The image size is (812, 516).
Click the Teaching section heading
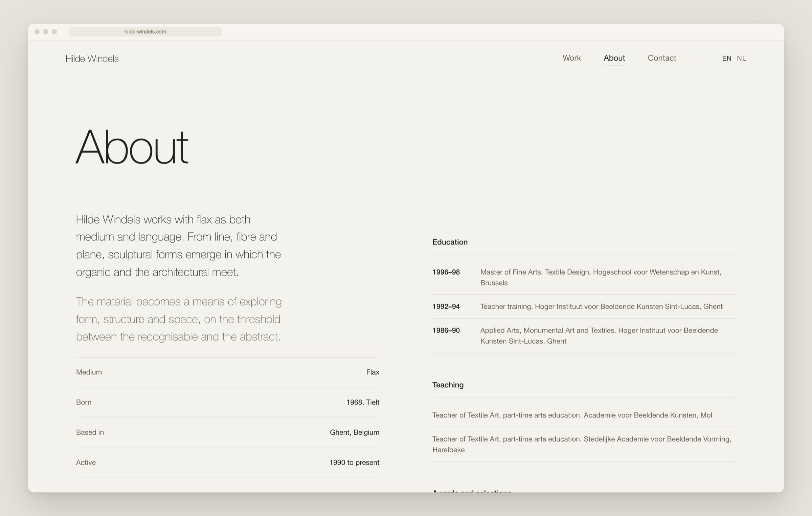pos(448,385)
